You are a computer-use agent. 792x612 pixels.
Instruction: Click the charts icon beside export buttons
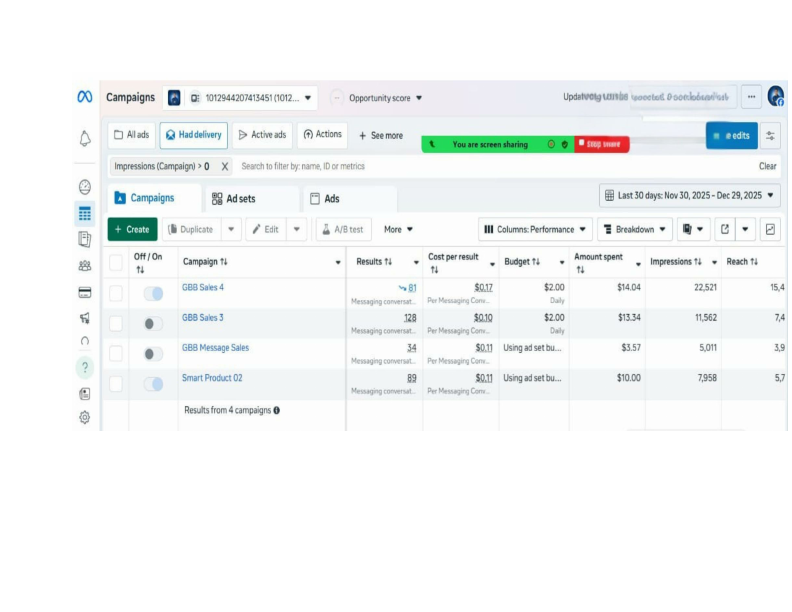pyautogui.click(x=770, y=229)
